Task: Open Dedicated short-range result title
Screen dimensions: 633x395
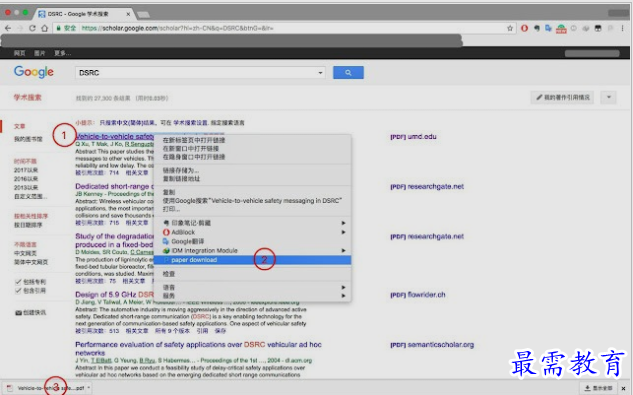Action: pyautogui.click(x=114, y=187)
